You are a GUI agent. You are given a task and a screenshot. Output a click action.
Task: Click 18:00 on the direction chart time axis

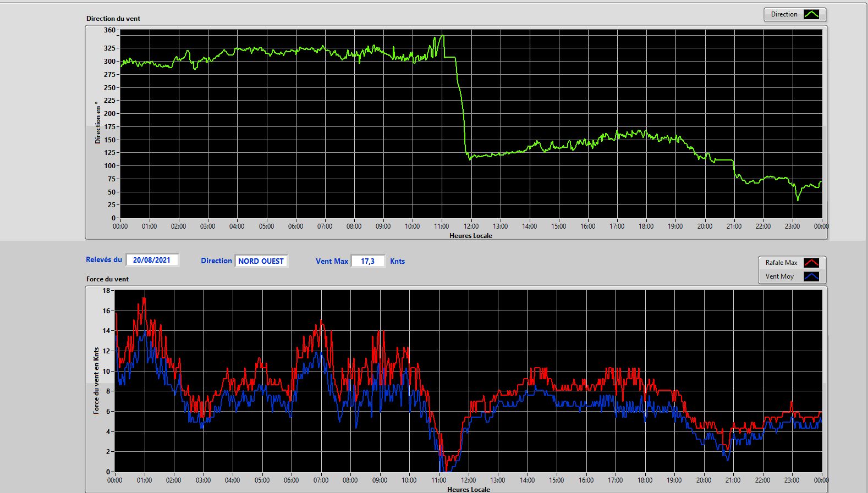click(x=646, y=226)
